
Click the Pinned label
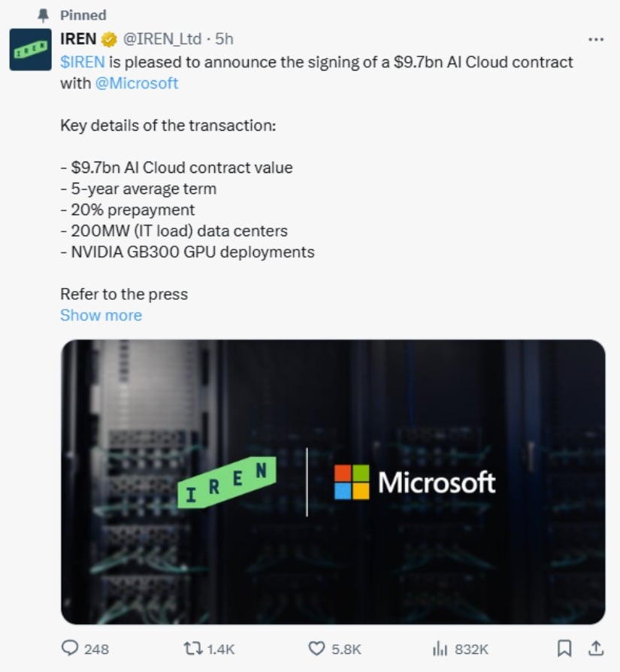pyautogui.click(x=83, y=15)
